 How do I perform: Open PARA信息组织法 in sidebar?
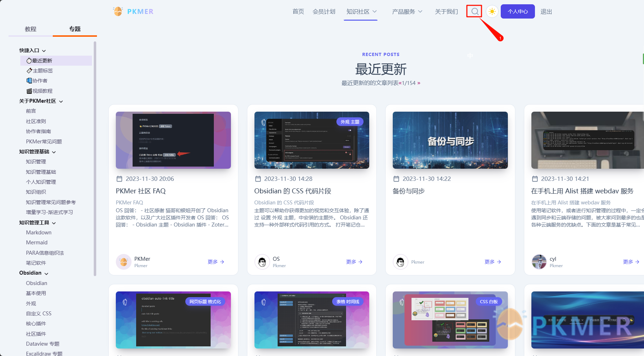[45, 253]
